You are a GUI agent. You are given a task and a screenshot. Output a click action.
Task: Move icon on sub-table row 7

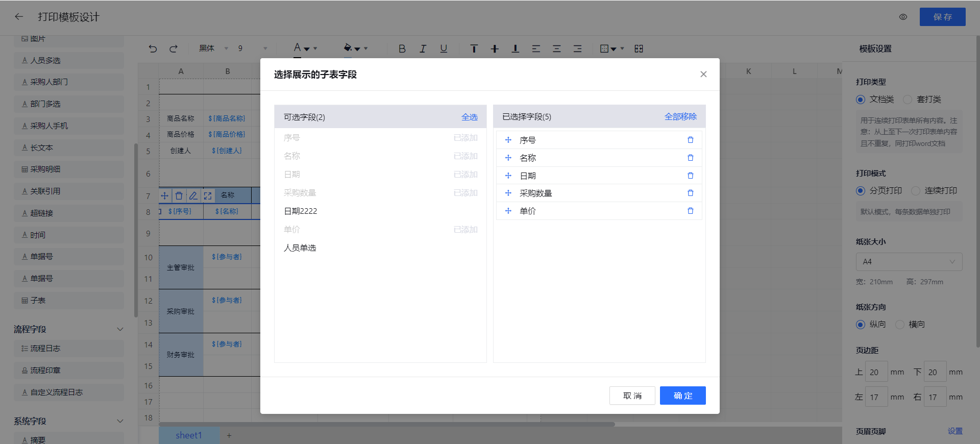[165, 195]
